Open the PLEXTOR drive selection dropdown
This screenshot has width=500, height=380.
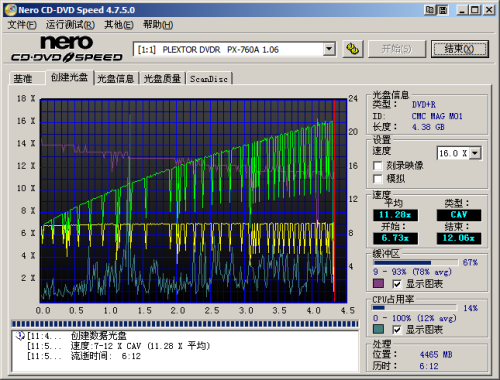(329, 49)
